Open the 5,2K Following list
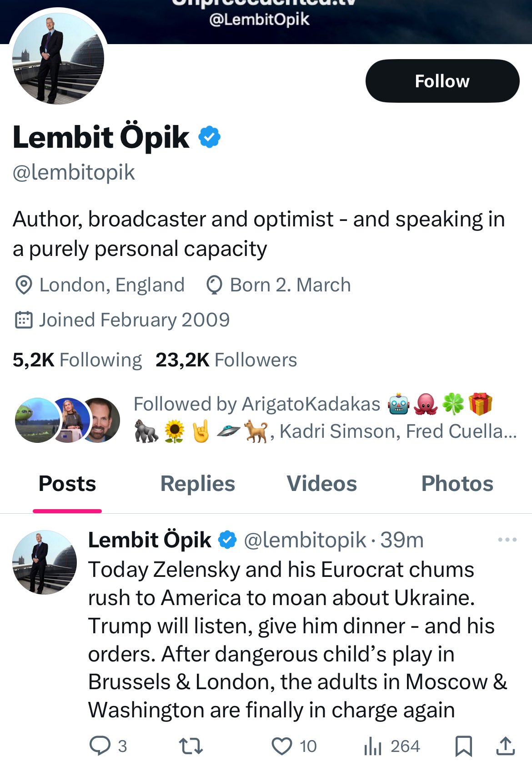Viewport: 532px width, 776px height. pyautogui.click(x=77, y=360)
